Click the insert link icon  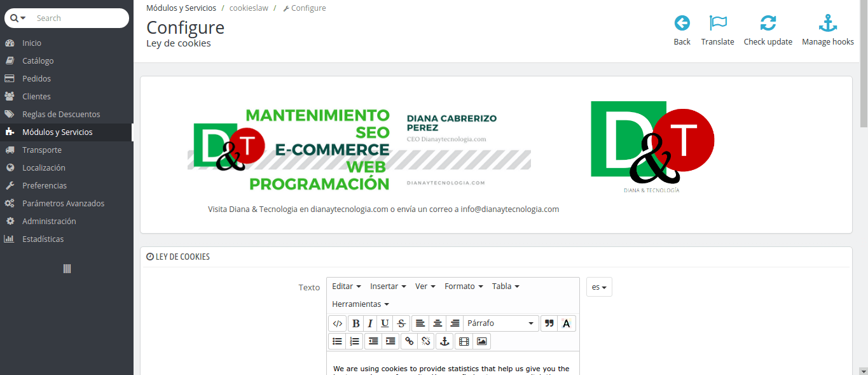(410, 341)
